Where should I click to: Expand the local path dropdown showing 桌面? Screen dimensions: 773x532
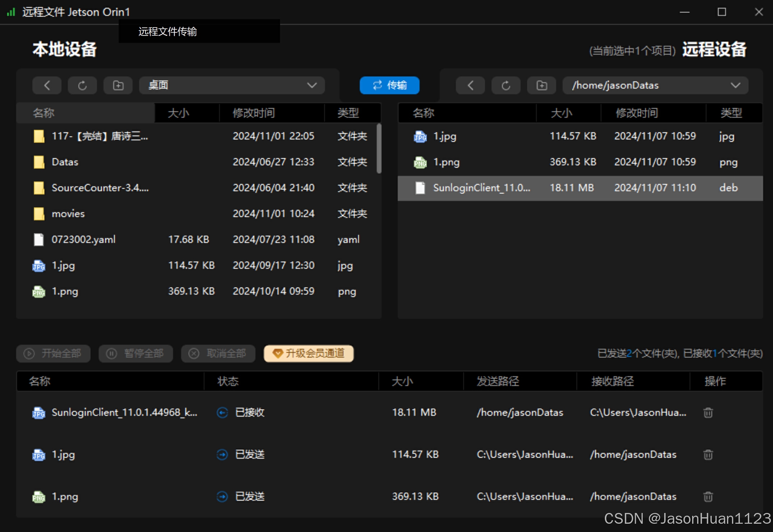coord(312,85)
